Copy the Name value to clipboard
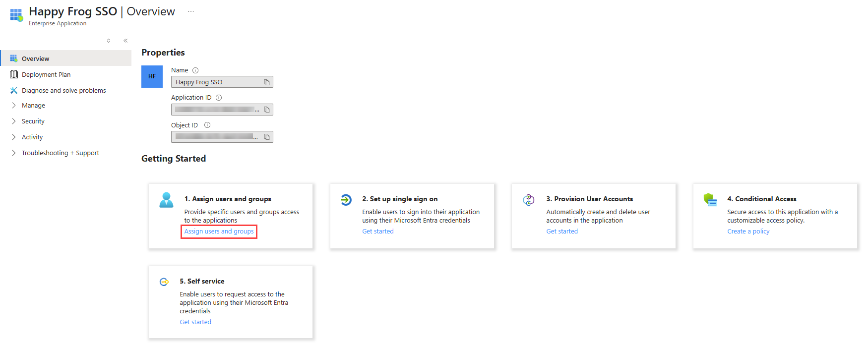 pos(267,82)
